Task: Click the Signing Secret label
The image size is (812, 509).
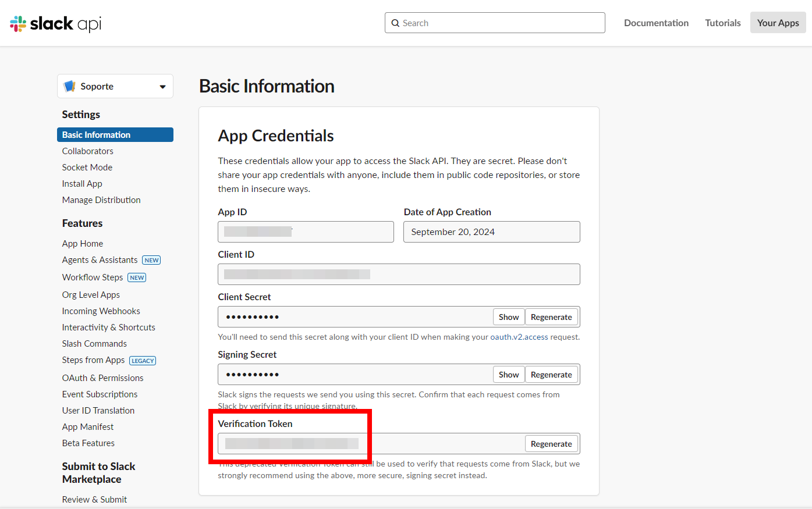Action: (247, 354)
